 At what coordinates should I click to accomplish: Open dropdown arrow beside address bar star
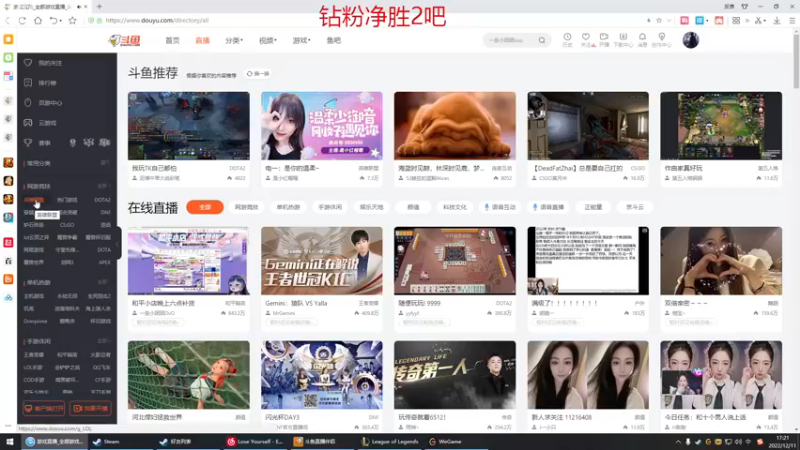[x=669, y=20]
